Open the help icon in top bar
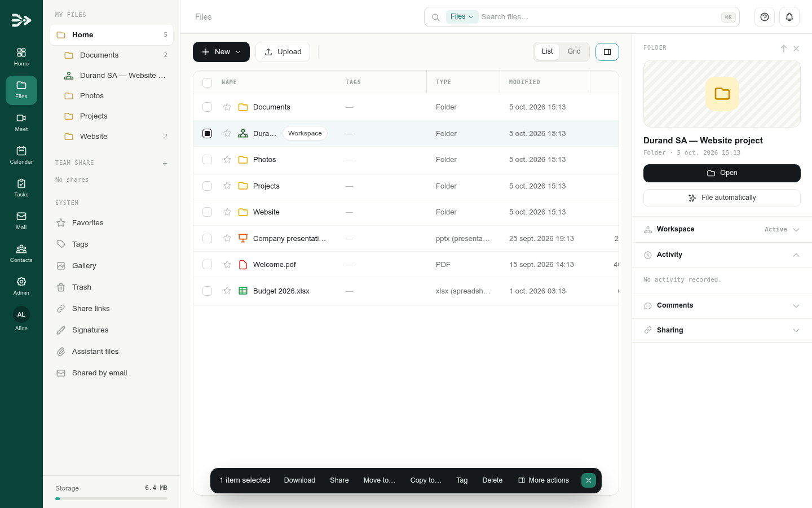This screenshot has width=812, height=508. [765, 17]
